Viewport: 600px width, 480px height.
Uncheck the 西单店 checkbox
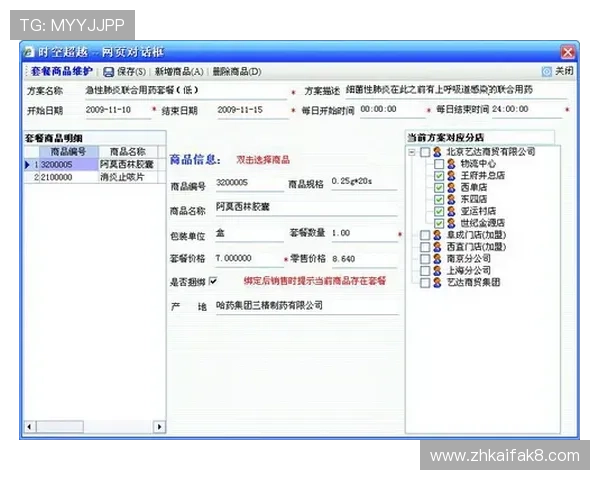[439, 188]
